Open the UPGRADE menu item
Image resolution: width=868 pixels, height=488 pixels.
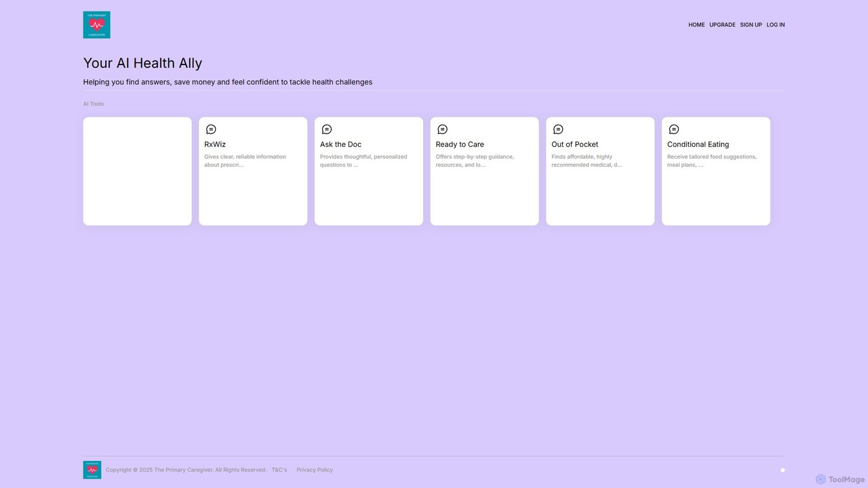coord(722,25)
